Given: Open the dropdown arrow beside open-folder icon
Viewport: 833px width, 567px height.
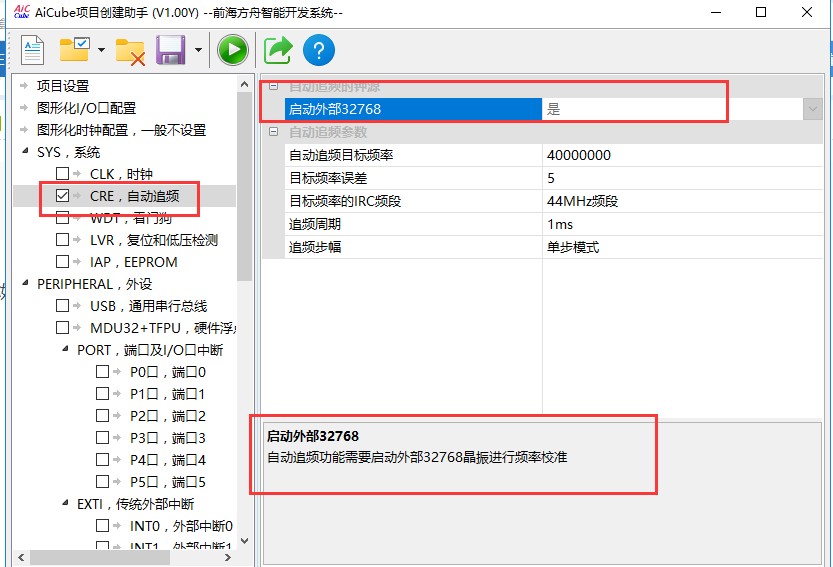Looking at the screenshot, I should [101, 50].
